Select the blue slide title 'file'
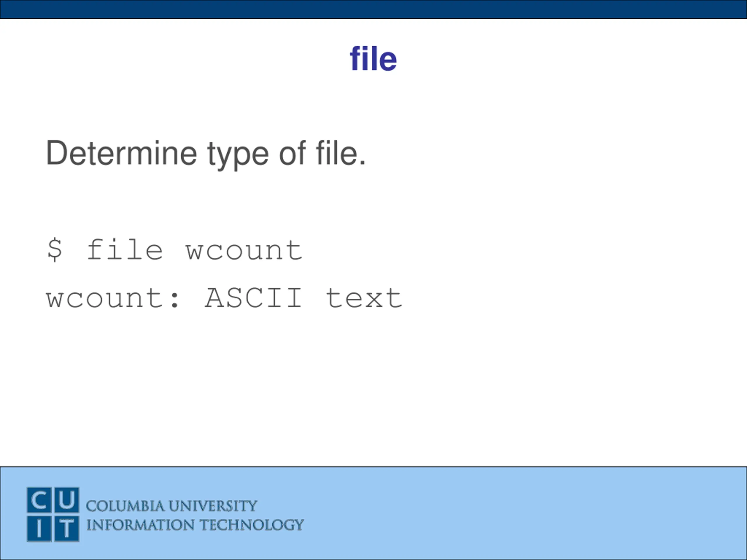The height and width of the screenshot is (560, 747). (x=373, y=58)
